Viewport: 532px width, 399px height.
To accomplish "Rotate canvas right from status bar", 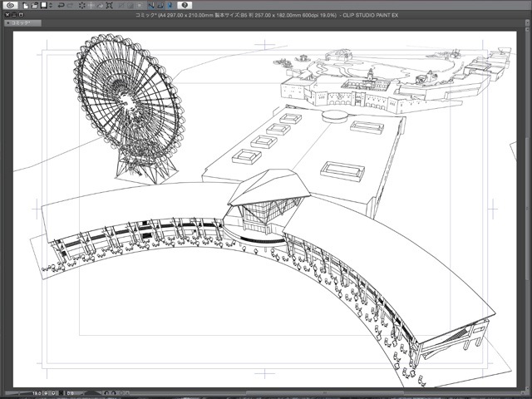I will tap(114, 393).
